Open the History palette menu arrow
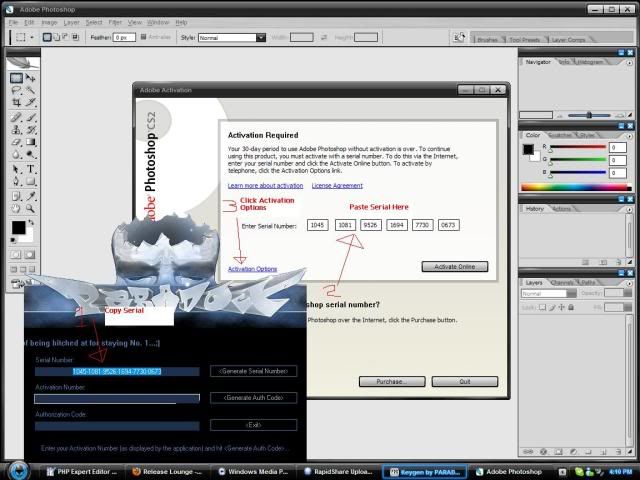 [x=629, y=209]
